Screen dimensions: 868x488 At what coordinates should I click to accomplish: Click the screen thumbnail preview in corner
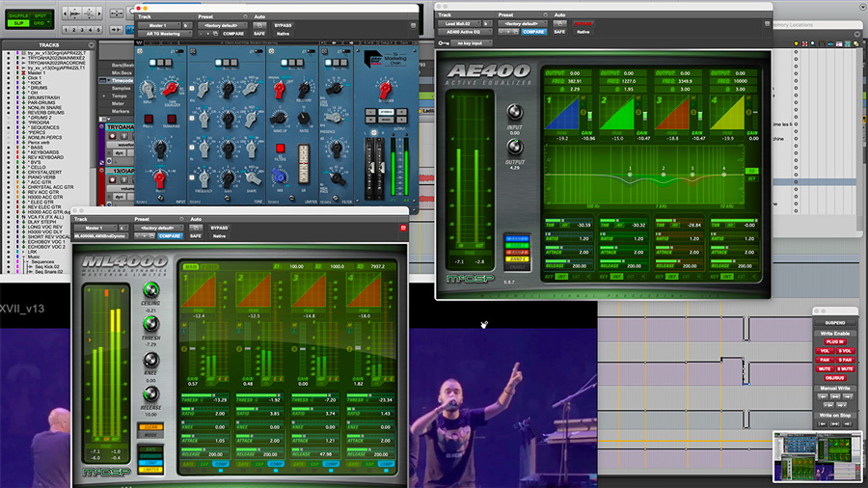pos(818,457)
